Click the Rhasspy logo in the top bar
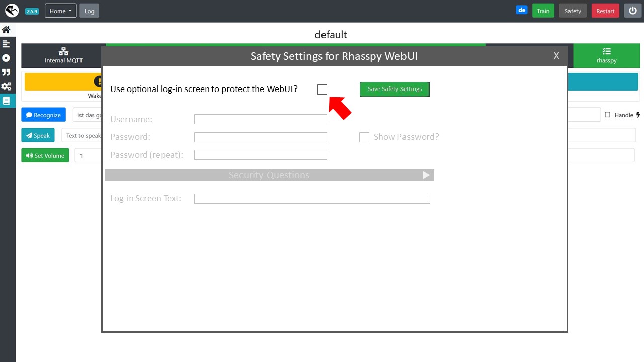Image resolution: width=644 pixels, height=362 pixels. coord(11,10)
